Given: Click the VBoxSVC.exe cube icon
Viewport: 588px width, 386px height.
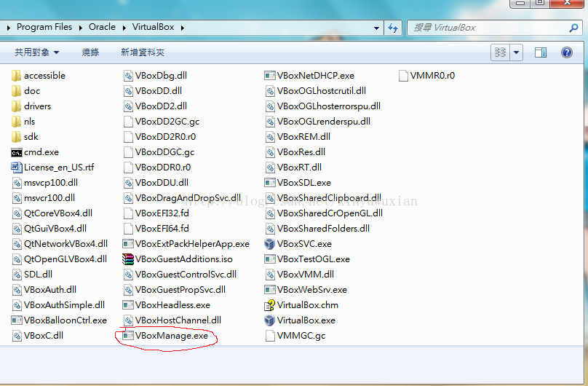Looking at the screenshot, I should [x=270, y=244].
